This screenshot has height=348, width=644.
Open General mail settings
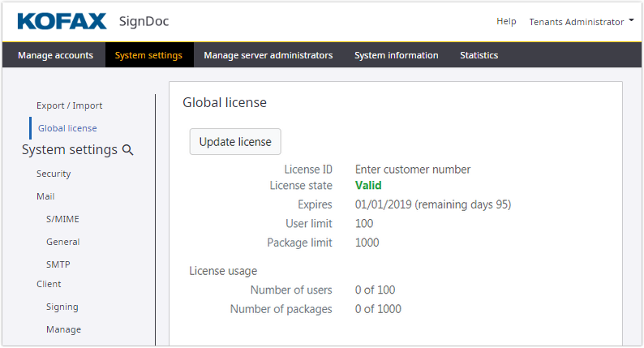pyautogui.click(x=62, y=243)
